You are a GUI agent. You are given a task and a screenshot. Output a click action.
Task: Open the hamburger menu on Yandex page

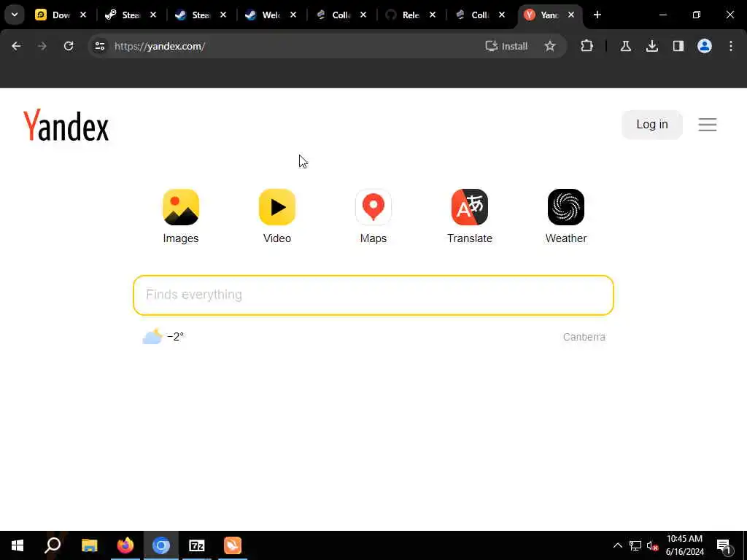point(708,124)
